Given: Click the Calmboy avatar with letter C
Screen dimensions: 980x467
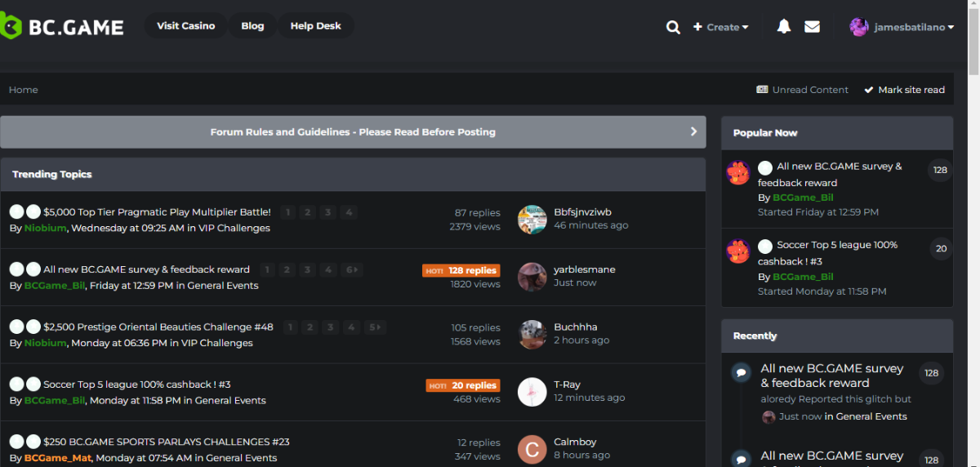Looking at the screenshot, I should (x=532, y=449).
